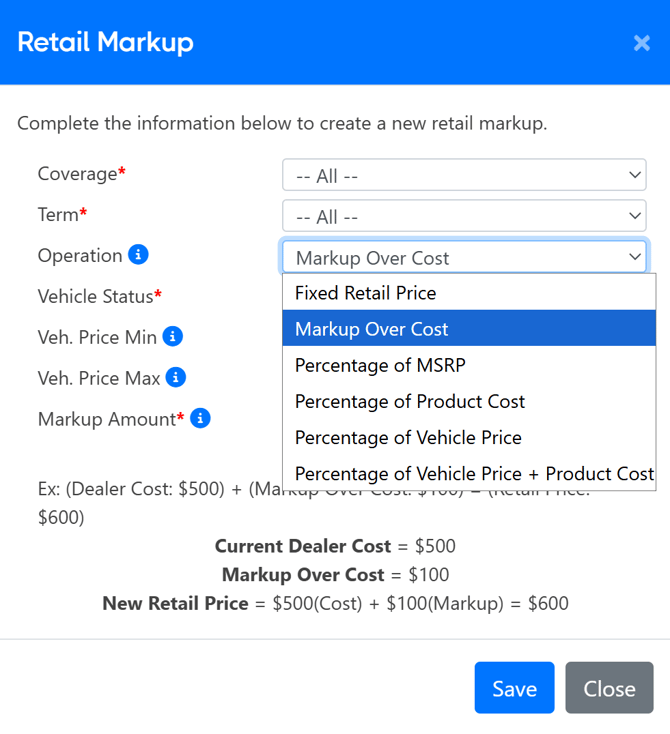Click the info icon beside Veh. Price Min
The width and height of the screenshot is (670, 734).
[x=173, y=337]
